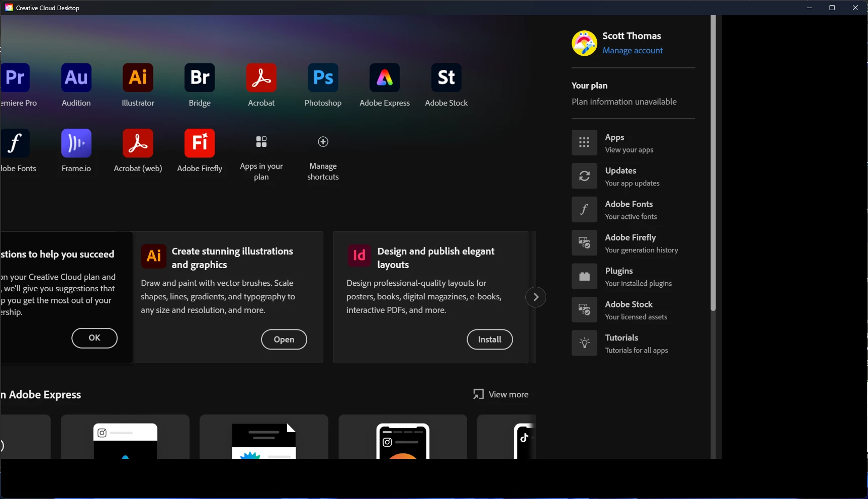Maximize the Creative Cloud Desktop window
Viewport: 868px width, 499px height.
pos(832,8)
